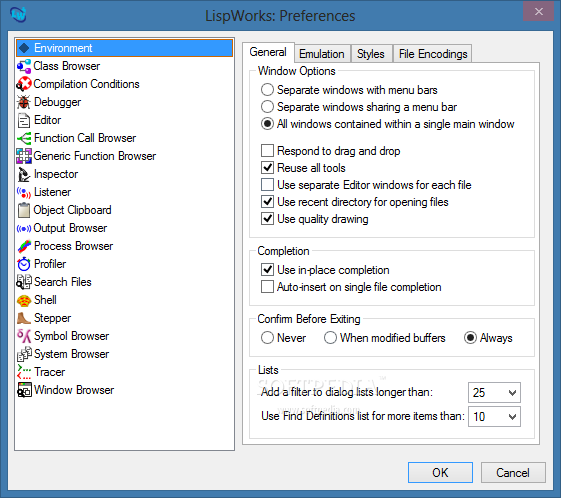Viewport: 561px width, 498px height.
Task: Select the 'Inspector' list entry label
Action: coord(56,174)
